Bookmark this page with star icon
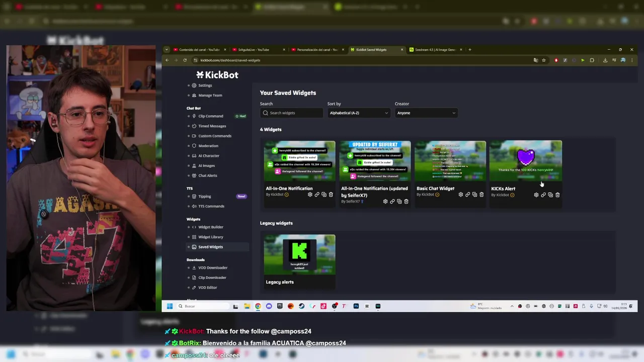Viewport: 644px width, 362px height. tap(544, 60)
